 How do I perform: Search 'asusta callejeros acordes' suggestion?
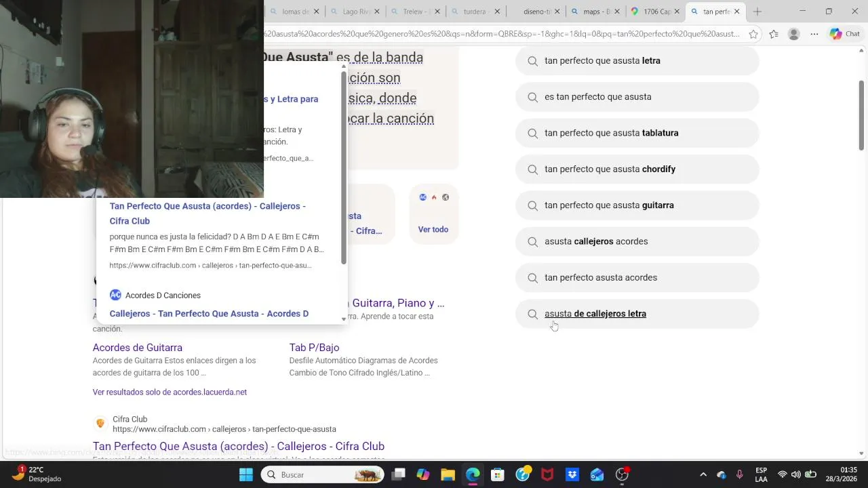(x=637, y=241)
